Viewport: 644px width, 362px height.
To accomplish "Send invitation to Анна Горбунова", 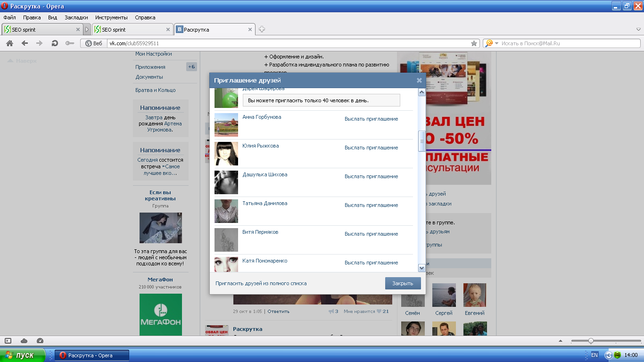I will pyautogui.click(x=371, y=119).
